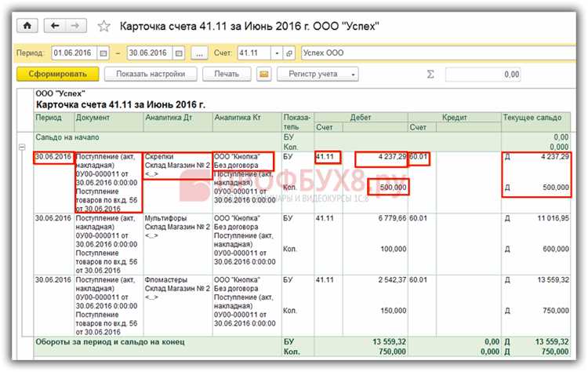Add report to favorites star
The image size is (588, 372).
pyautogui.click(x=103, y=26)
